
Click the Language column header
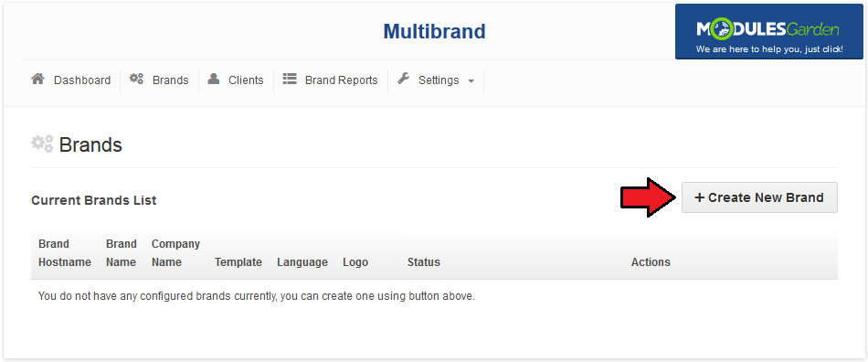pyautogui.click(x=302, y=262)
